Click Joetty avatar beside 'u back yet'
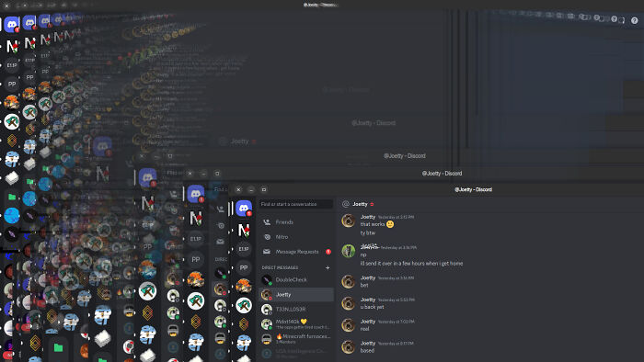Viewport: 644px width, 362px height. click(x=349, y=303)
